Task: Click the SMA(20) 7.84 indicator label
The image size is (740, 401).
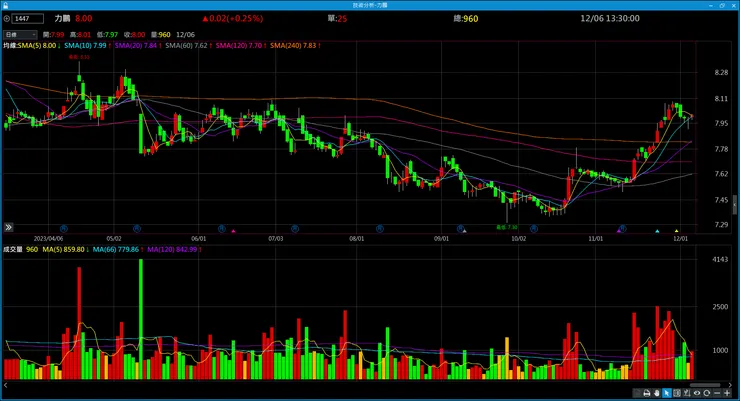Action: point(136,46)
